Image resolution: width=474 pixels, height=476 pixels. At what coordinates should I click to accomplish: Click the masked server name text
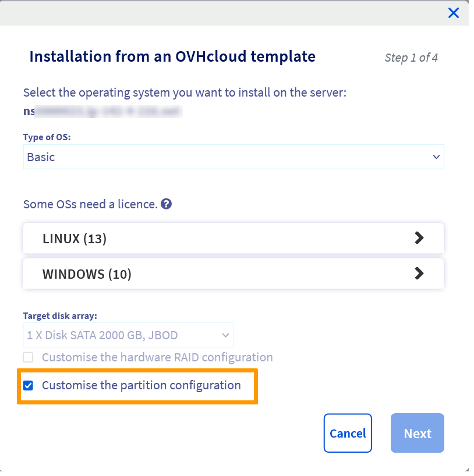pyautogui.click(x=102, y=111)
